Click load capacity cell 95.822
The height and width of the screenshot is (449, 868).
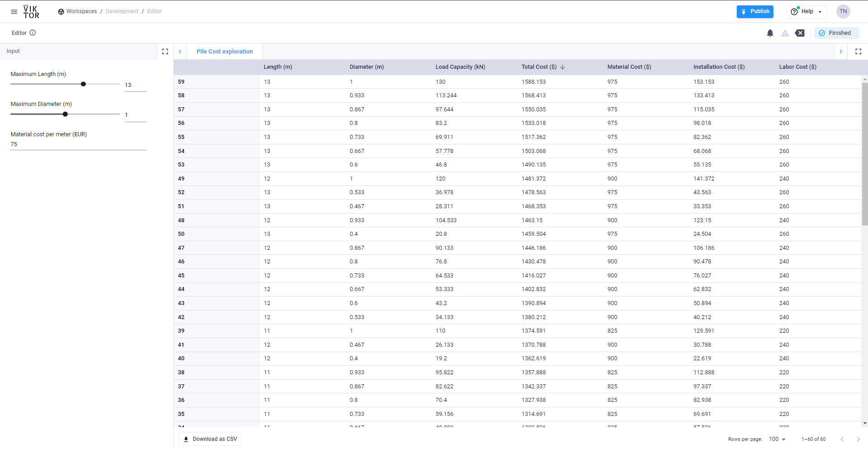tap(444, 373)
